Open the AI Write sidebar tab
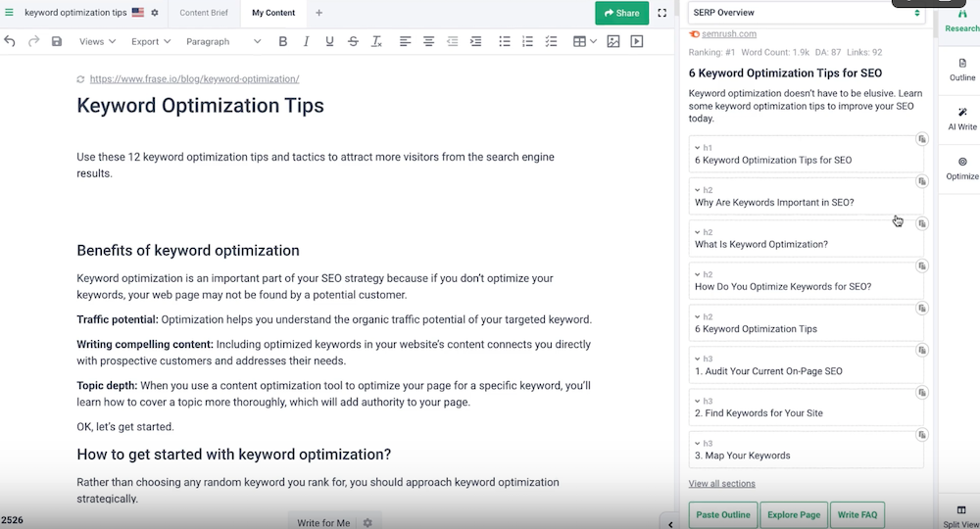 pos(962,120)
